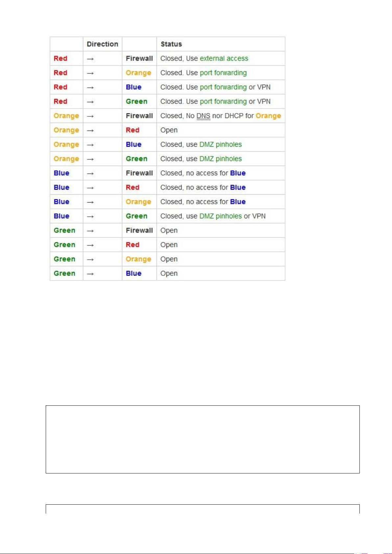Follow "DMZ pinholes" link in Blue to Green row
Image resolution: width=392 pixels, height=554 pixels.
220,216
